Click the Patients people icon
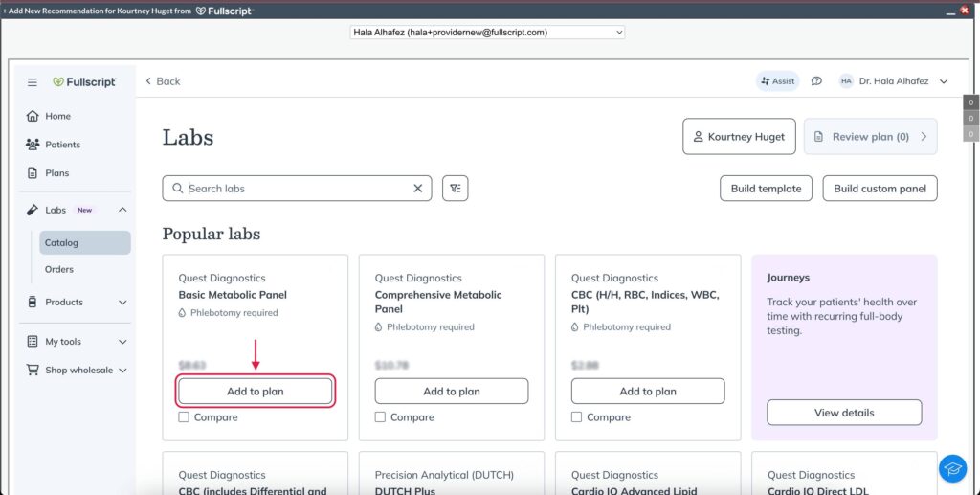 [x=33, y=145]
